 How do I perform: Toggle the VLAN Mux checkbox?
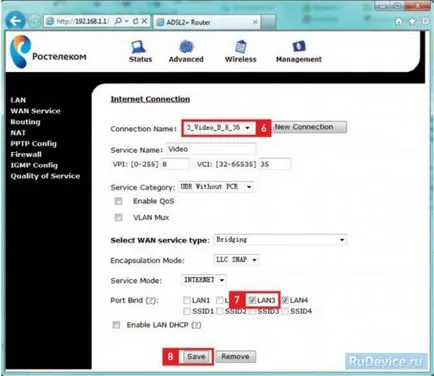pos(118,217)
